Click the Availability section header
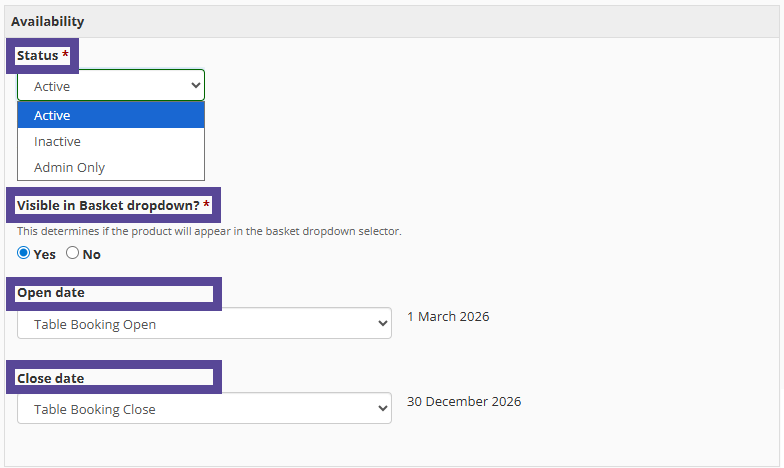The height and width of the screenshot is (468, 784). (48, 21)
